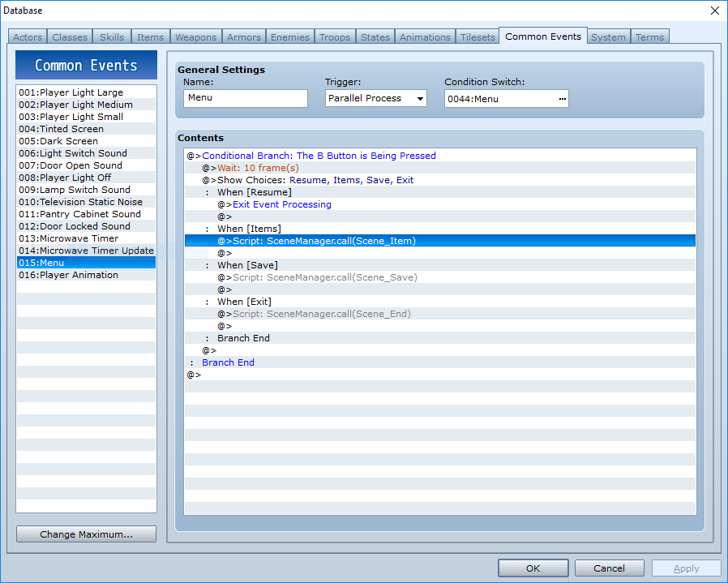728x583 pixels.
Task: Select 003:Player Light Small event
Action: 87,117
